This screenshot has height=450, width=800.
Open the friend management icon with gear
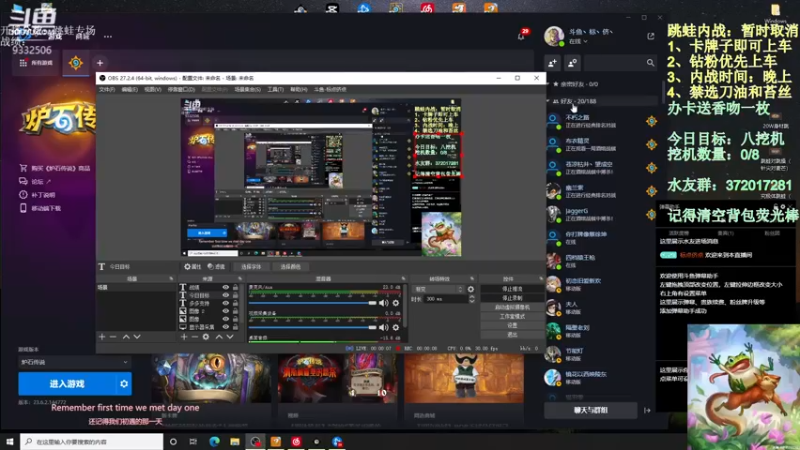(572, 63)
